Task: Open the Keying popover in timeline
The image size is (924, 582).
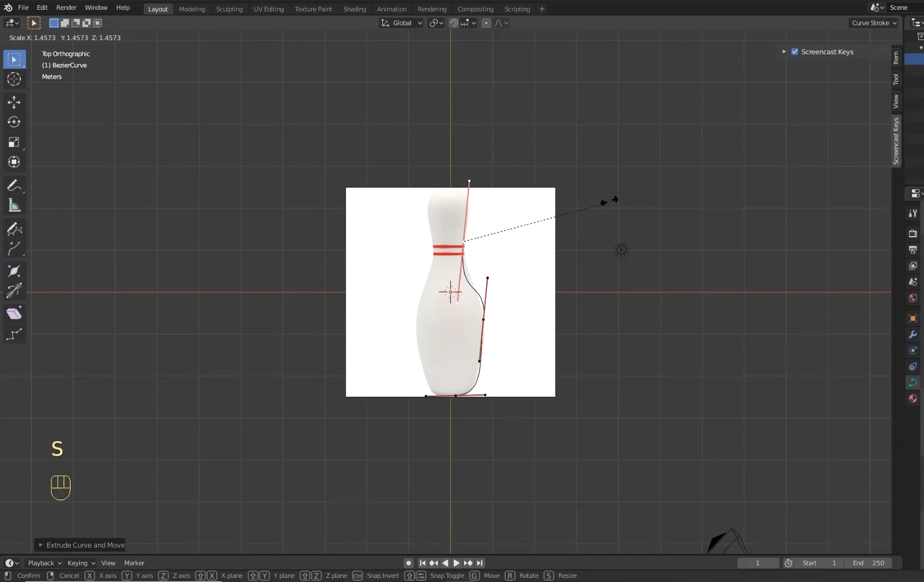Action: (81, 563)
